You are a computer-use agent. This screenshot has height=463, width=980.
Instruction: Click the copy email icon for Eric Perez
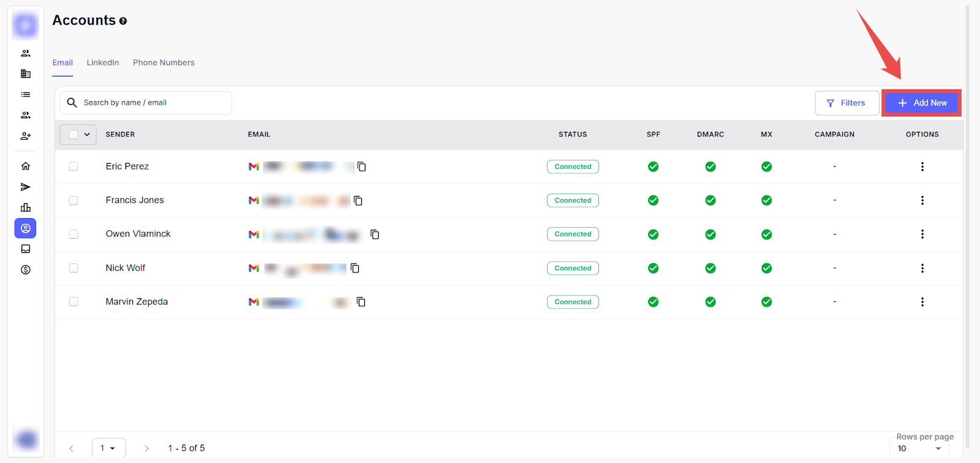tap(361, 167)
